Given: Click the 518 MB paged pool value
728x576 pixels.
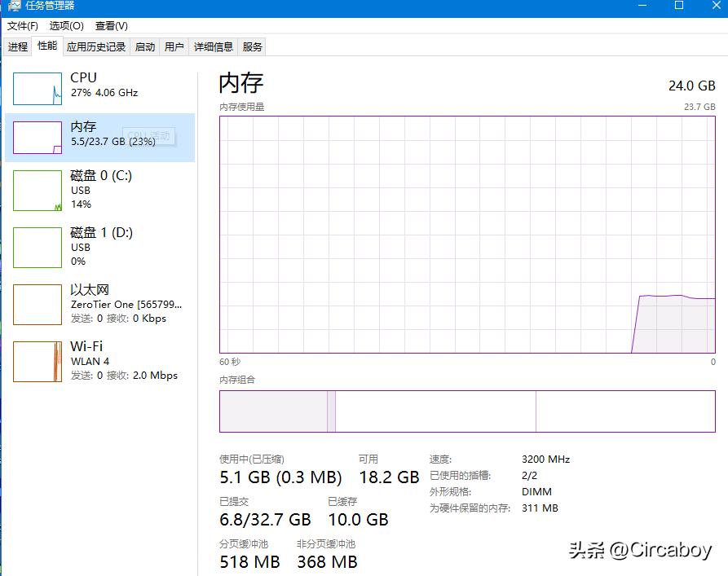Looking at the screenshot, I should (x=249, y=561).
